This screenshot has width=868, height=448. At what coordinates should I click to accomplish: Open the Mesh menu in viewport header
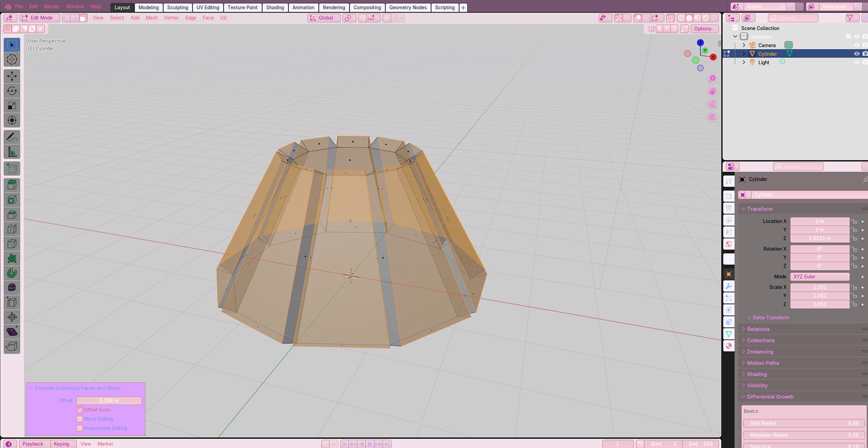coord(151,18)
